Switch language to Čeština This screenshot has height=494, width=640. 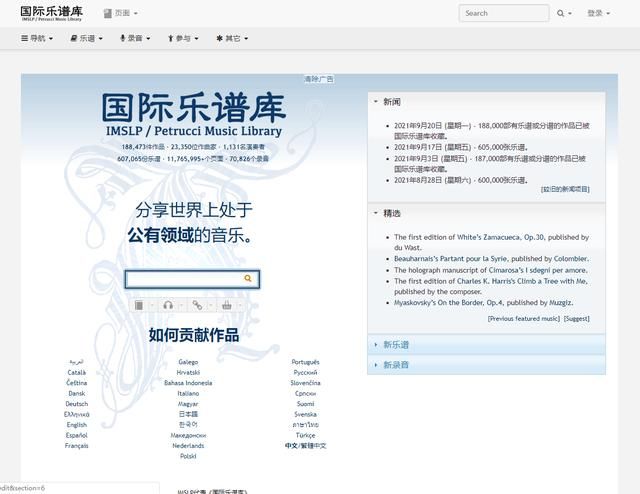[x=77, y=383]
